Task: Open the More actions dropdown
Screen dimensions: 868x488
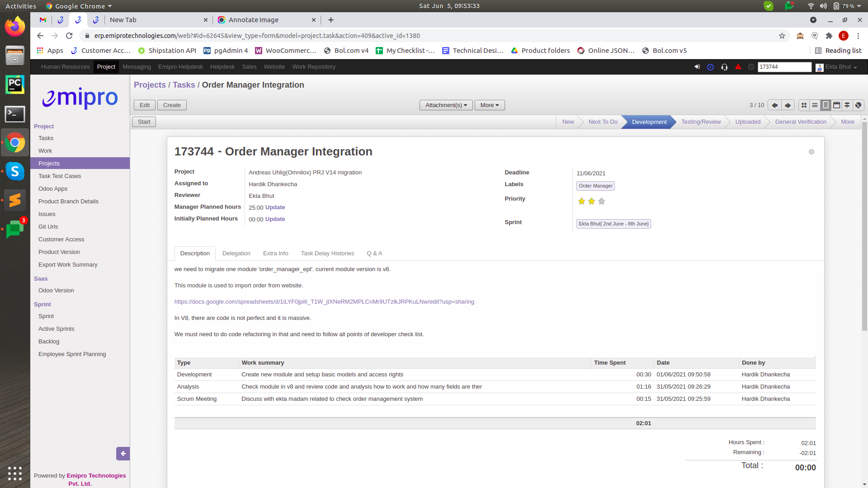Action: point(490,105)
